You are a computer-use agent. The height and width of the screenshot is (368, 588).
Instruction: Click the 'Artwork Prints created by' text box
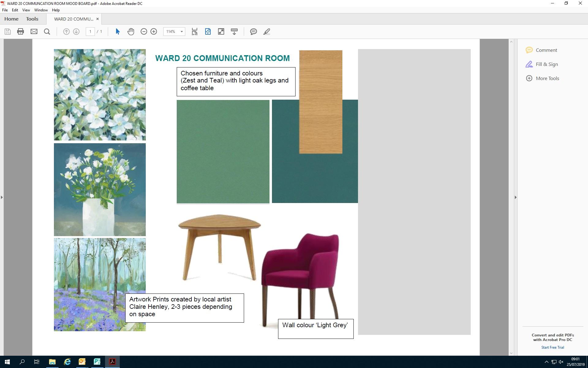click(185, 308)
